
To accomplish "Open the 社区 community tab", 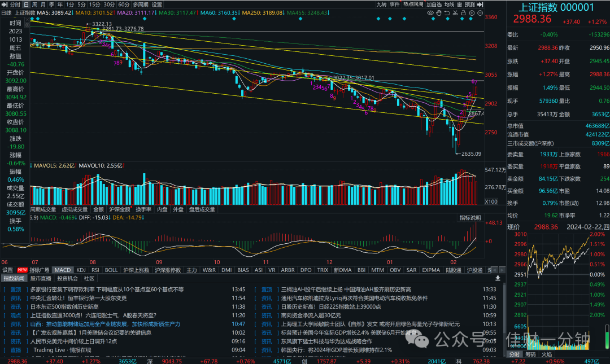I will coord(89,278).
